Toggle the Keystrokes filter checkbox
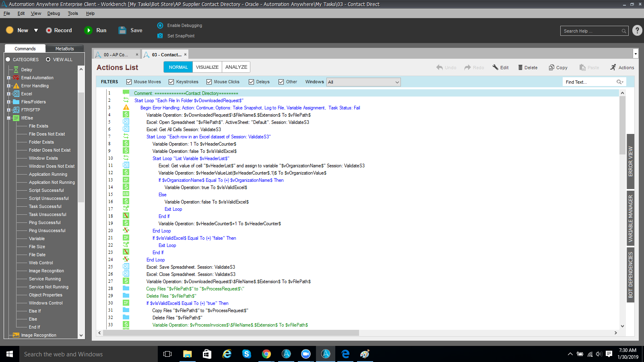The height and width of the screenshot is (362, 644). click(x=171, y=82)
